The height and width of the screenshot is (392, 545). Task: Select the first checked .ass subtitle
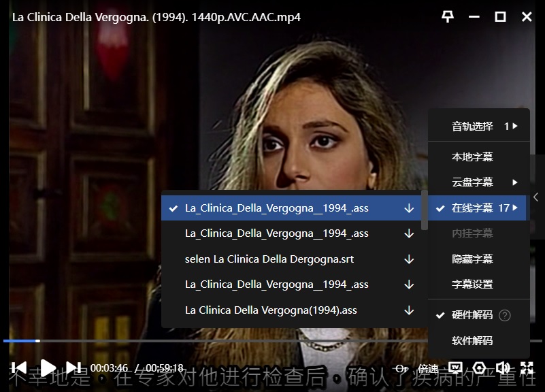click(276, 208)
